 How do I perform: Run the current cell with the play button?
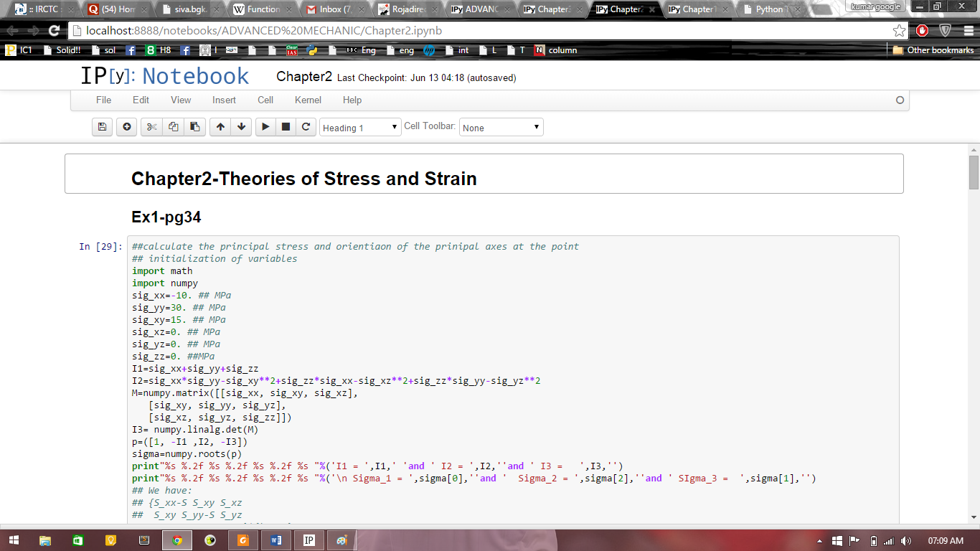tap(265, 127)
